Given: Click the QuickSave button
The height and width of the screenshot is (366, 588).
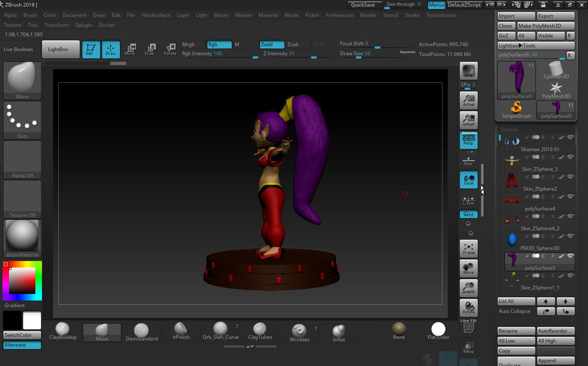Looking at the screenshot, I should [x=366, y=5].
